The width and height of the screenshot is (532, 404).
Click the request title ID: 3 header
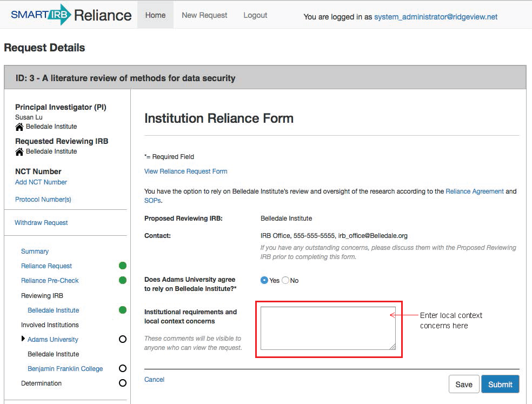(125, 78)
